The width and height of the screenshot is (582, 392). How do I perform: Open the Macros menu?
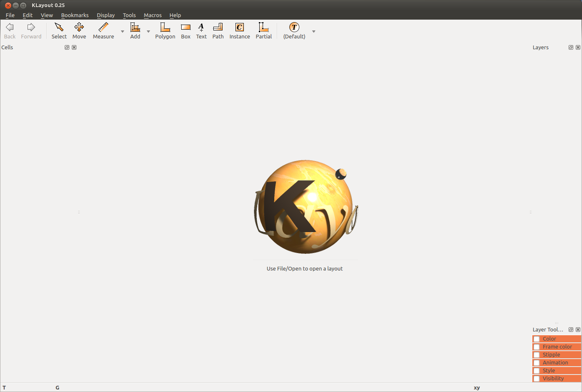(x=152, y=15)
